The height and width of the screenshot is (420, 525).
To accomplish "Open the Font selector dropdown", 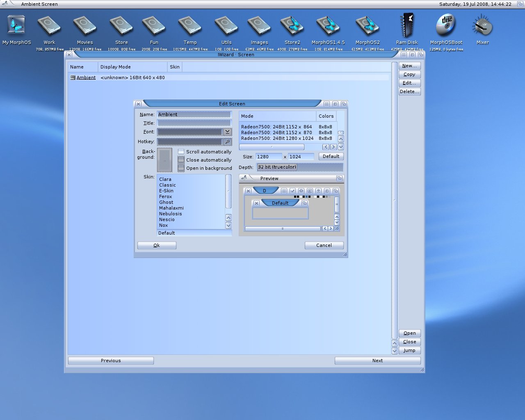I will click(x=228, y=132).
